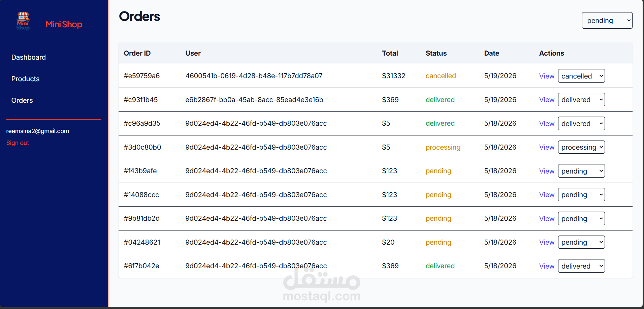Click the reemsina2@gmail.com account email
Image resolution: width=644 pixels, height=309 pixels.
(x=38, y=131)
